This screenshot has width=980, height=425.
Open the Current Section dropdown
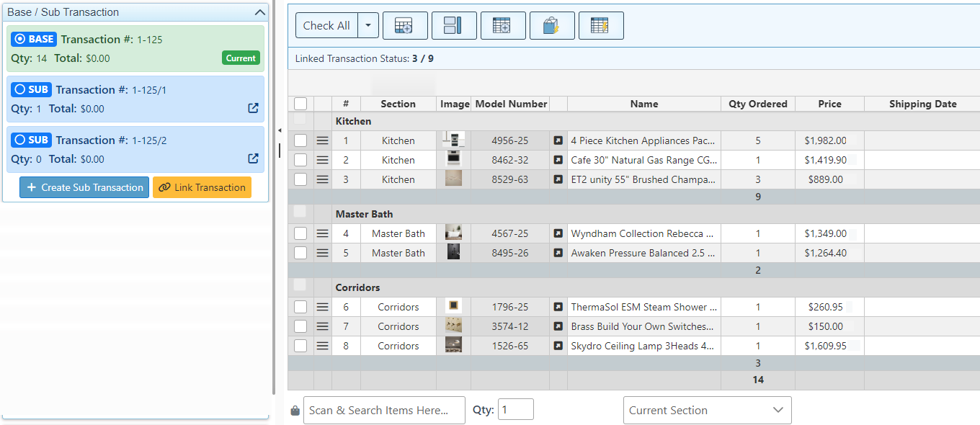(x=706, y=410)
